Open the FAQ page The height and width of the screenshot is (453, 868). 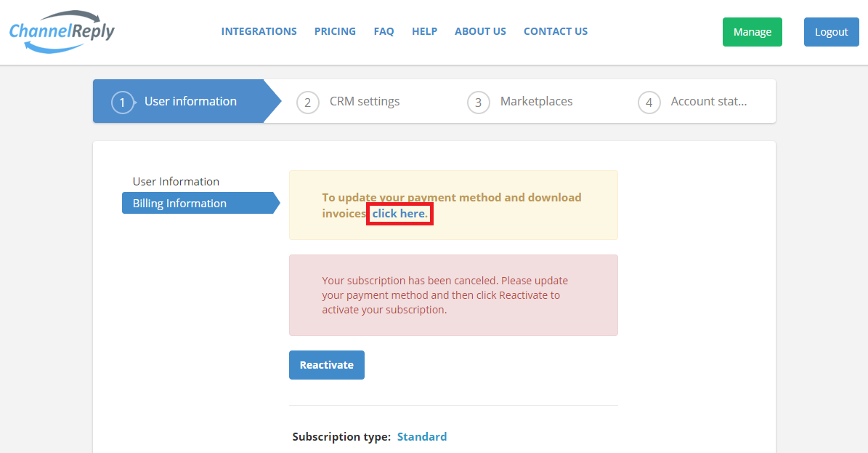[384, 31]
